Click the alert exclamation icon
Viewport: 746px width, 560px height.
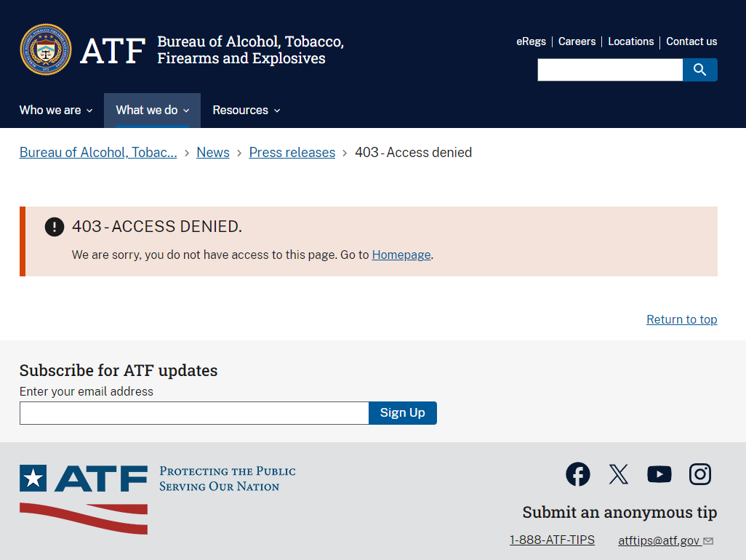(x=55, y=227)
